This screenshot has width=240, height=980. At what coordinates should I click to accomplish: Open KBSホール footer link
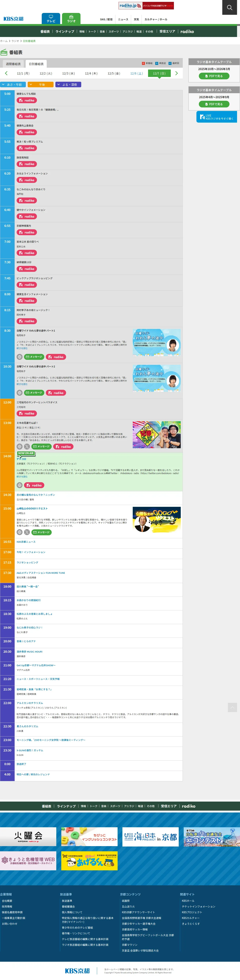(188, 901)
